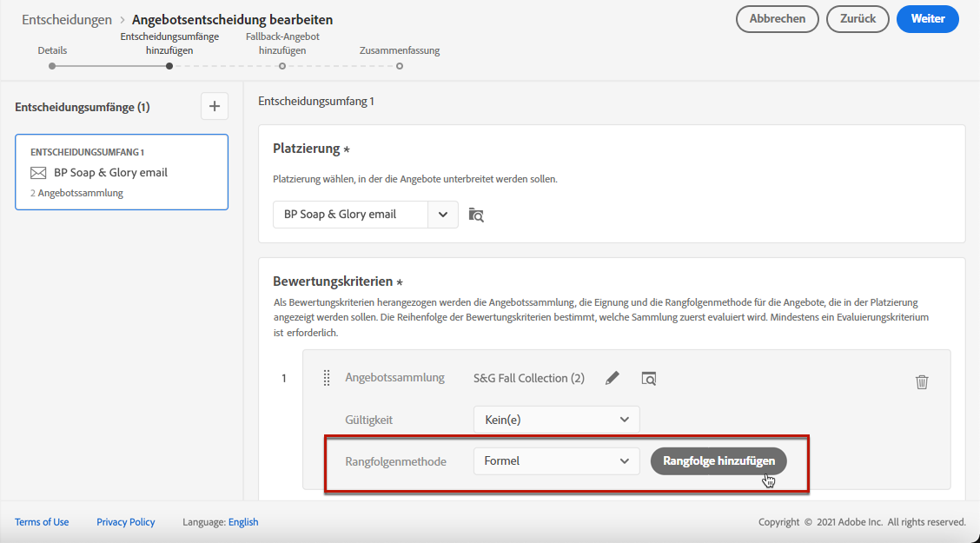Open the Terms of Use link
The height and width of the screenshot is (543, 980).
42,522
